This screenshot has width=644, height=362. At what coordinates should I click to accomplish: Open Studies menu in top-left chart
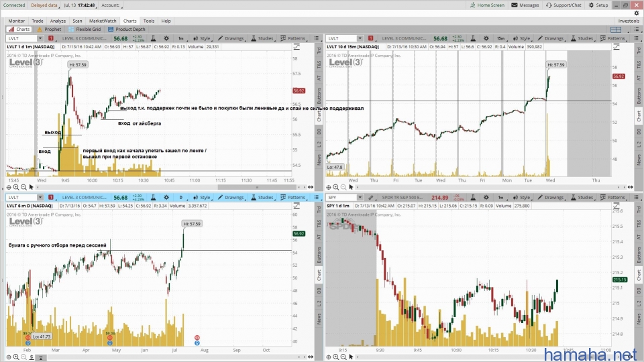click(x=262, y=38)
